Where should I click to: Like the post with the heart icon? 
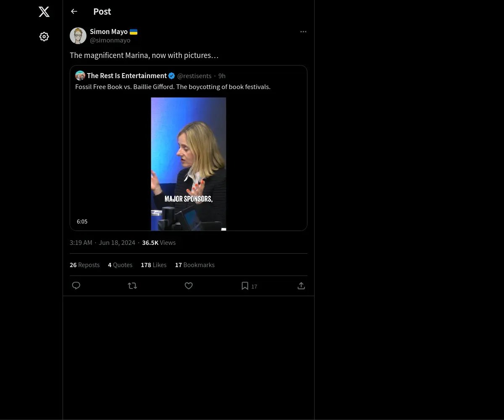click(189, 286)
